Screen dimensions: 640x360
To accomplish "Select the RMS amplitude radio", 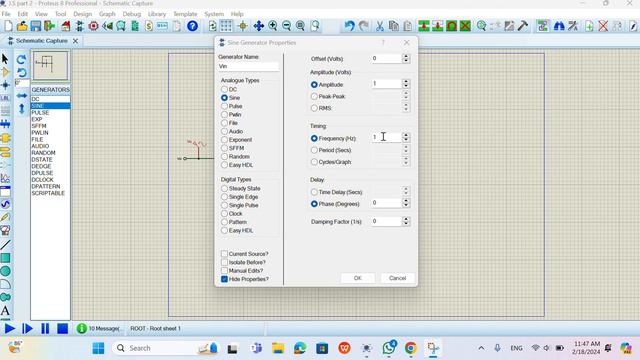I will point(314,108).
